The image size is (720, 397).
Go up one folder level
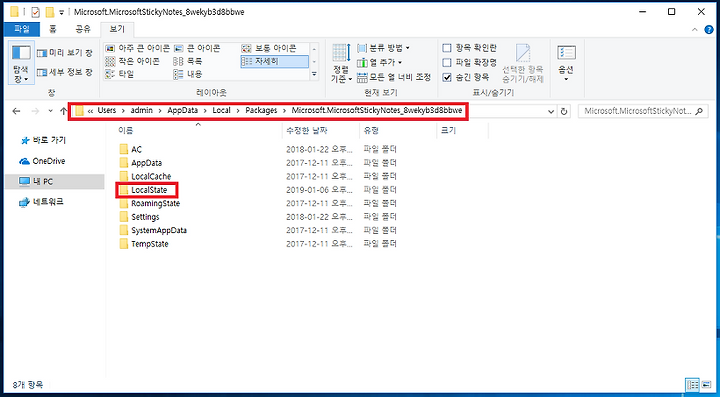tap(63, 111)
